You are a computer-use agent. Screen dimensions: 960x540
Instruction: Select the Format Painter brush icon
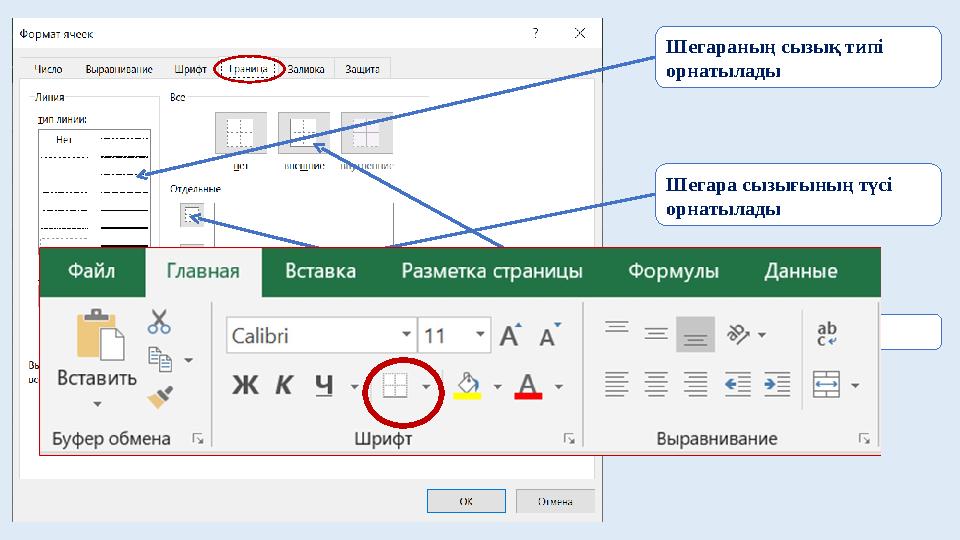(x=160, y=397)
